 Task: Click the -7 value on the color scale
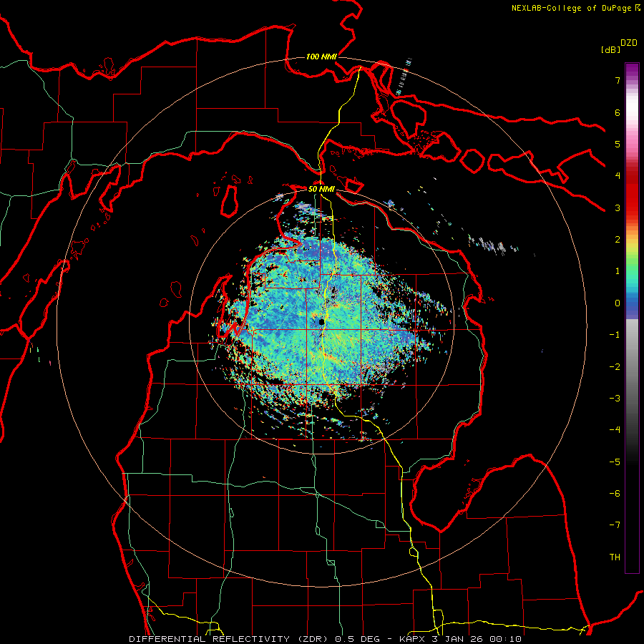pyautogui.click(x=615, y=525)
